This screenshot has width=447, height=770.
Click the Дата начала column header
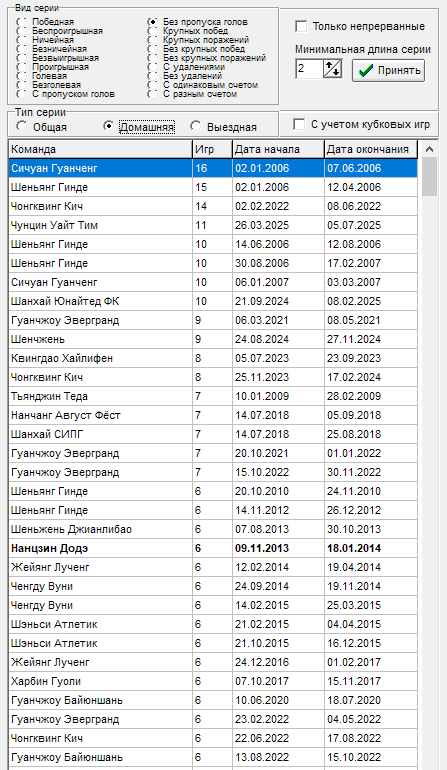[x=278, y=149]
